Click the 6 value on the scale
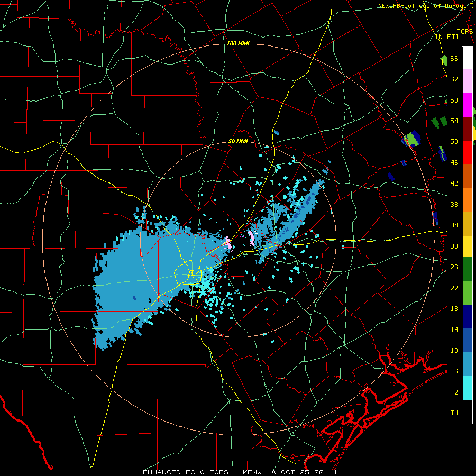The width and height of the screenshot is (476, 476). click(456, 371)
